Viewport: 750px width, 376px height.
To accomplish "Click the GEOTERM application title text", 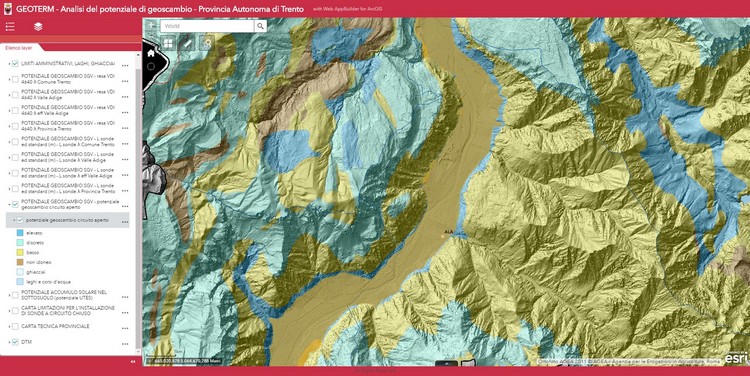I will [160, 9].
